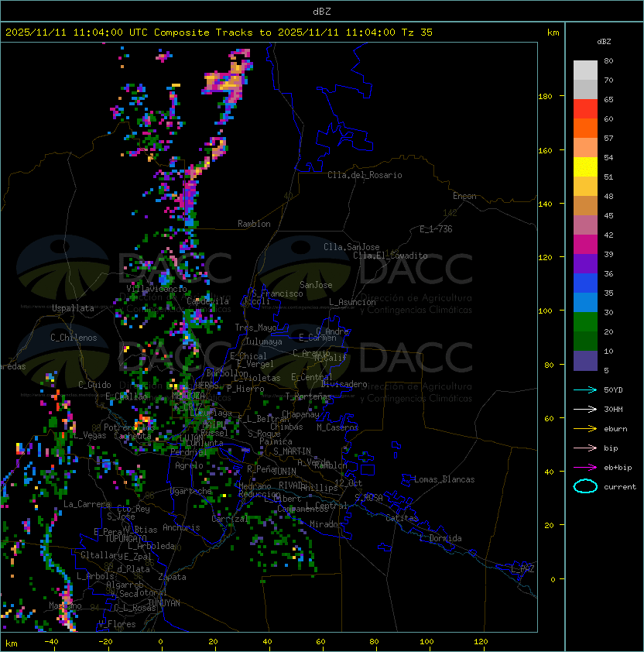The height and width of the screenshot is (652, 644).
Task: Click the Tulumaya map label
Action: click(x=264, y=341)
